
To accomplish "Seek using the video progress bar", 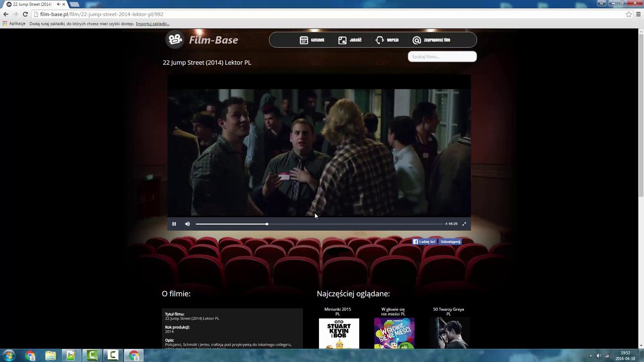I will pos(319,224).
